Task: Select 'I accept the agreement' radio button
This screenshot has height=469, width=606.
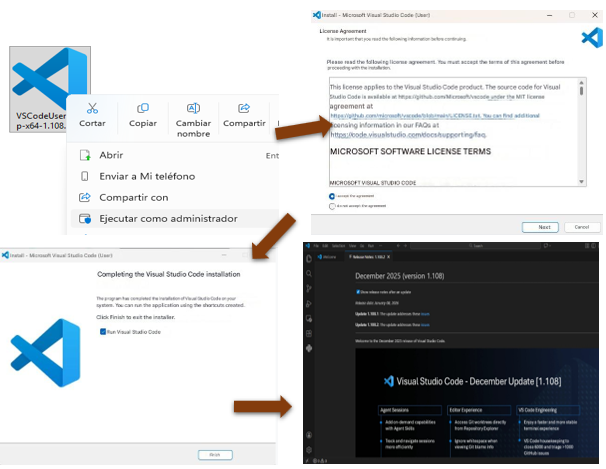Action: click(332, 196)
